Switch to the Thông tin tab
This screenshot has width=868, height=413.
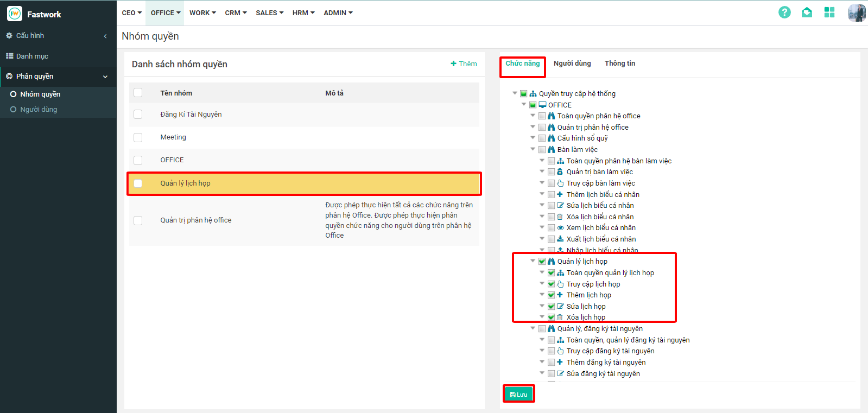tap(619, 63)
